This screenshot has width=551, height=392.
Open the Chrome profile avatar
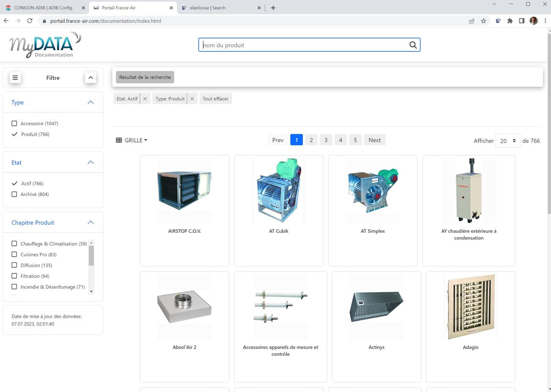coord(533,21)
